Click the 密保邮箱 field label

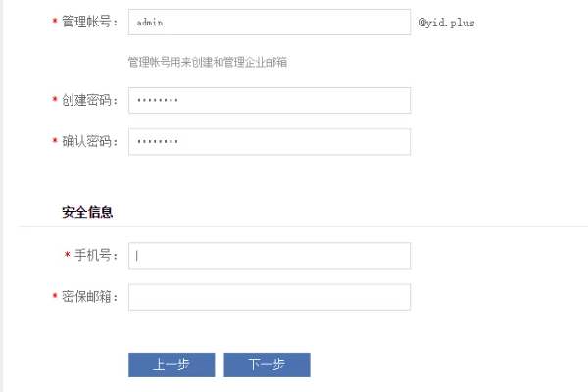tap(88, 297)
